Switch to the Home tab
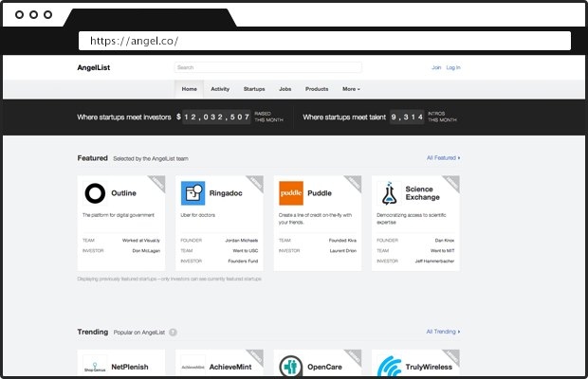Image resolution: width=588 pixels, height=379 pixels. pos(189,89)
